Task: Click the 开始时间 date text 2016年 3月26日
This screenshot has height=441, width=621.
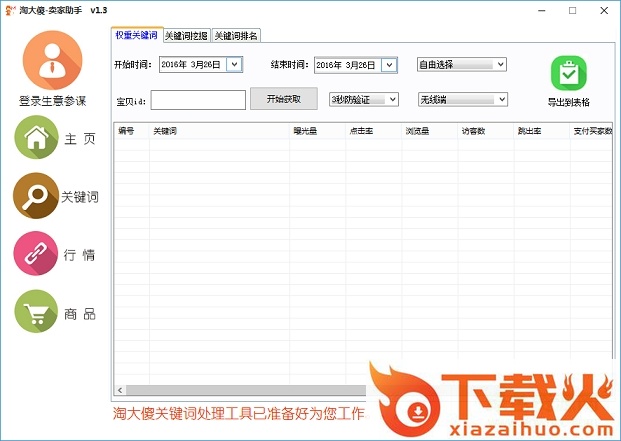Action: (x=190, y=65)
